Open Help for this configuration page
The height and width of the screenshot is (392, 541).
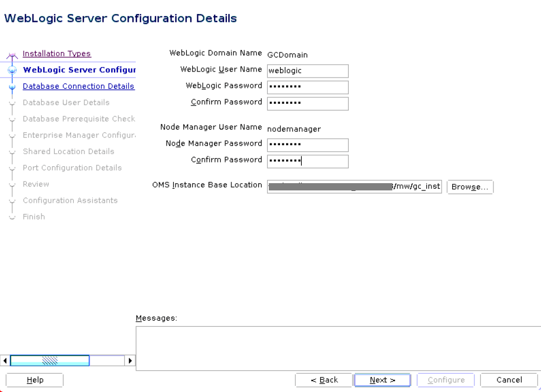pos(34,380)
